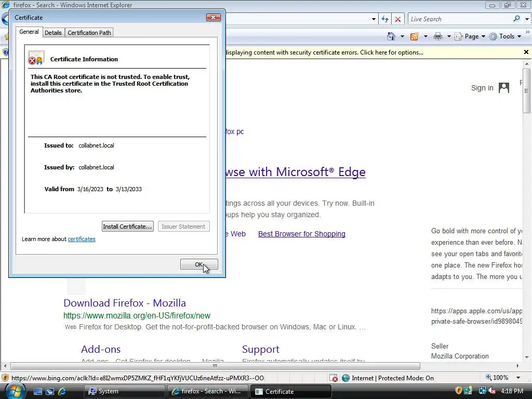Click the vertical scrollbar down arrow
This screenshot has width=532, height=399.
(x=527, y=357)
